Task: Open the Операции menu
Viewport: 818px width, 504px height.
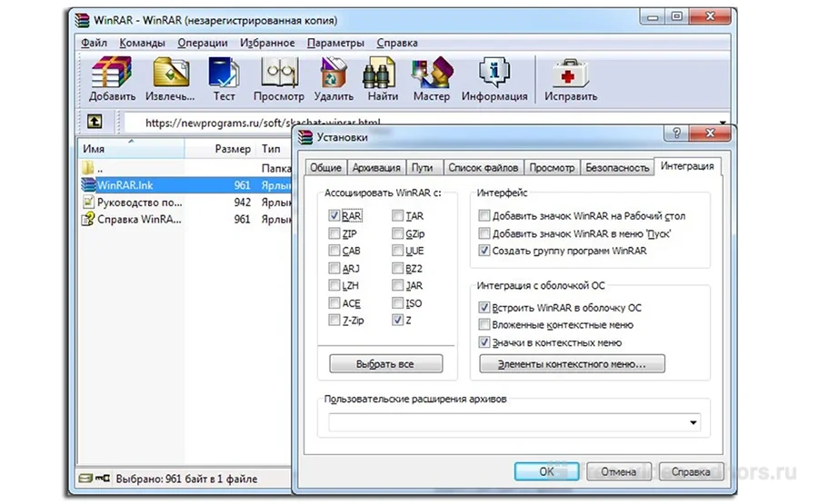Action: click(203, 43)
